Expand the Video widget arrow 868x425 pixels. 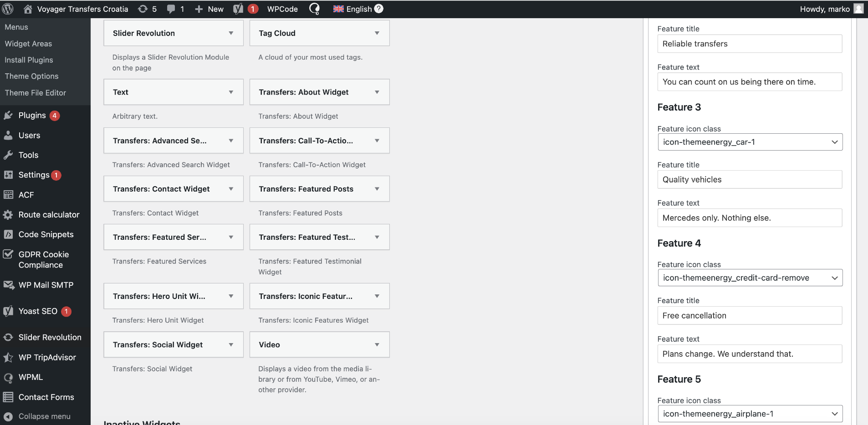tap(377, 344)
